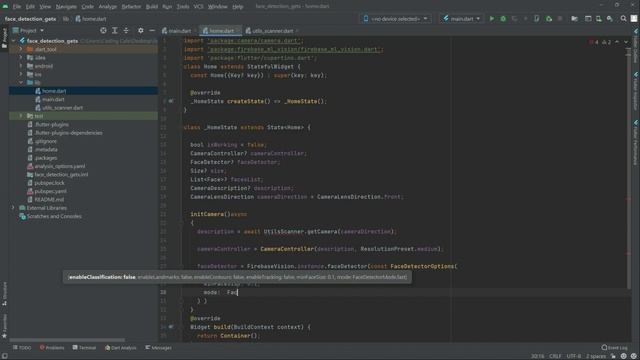Click the lib breadcrumb in navigation bar
This screenshot has height=360, width=640.
point(66,19)
